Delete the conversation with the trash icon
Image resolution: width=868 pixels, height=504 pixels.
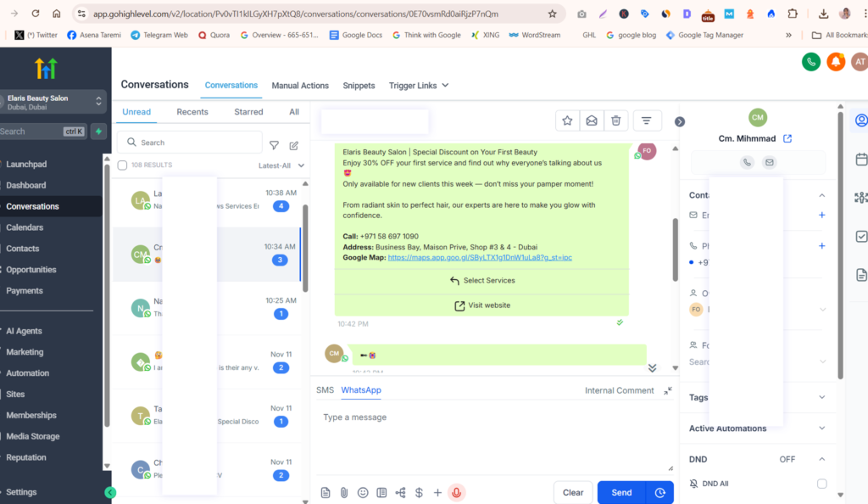615,120
